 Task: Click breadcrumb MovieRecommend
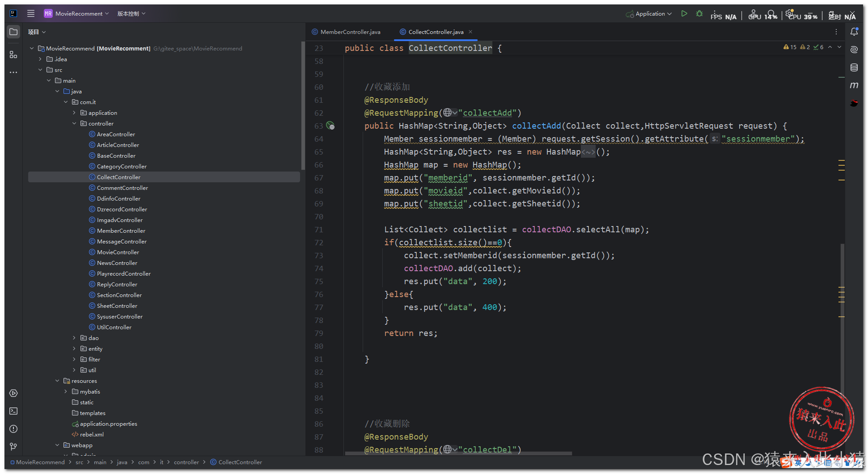click(x=40, y=462)
